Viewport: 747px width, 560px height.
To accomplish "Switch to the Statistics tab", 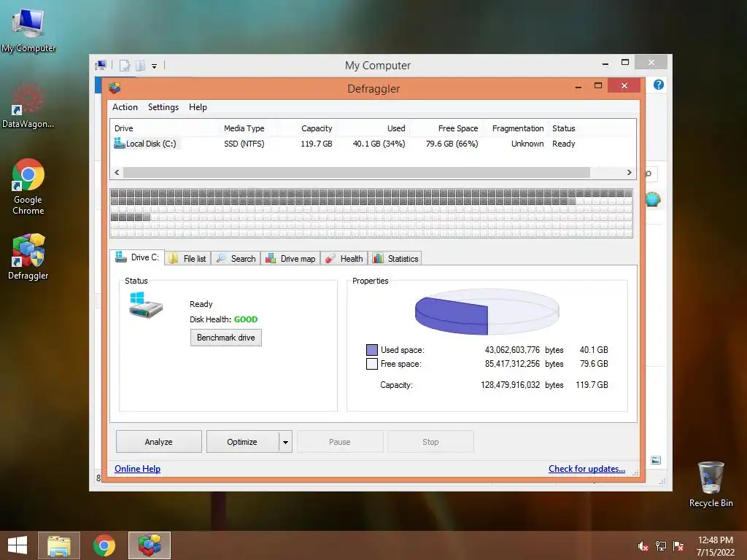I will (395, 259).
